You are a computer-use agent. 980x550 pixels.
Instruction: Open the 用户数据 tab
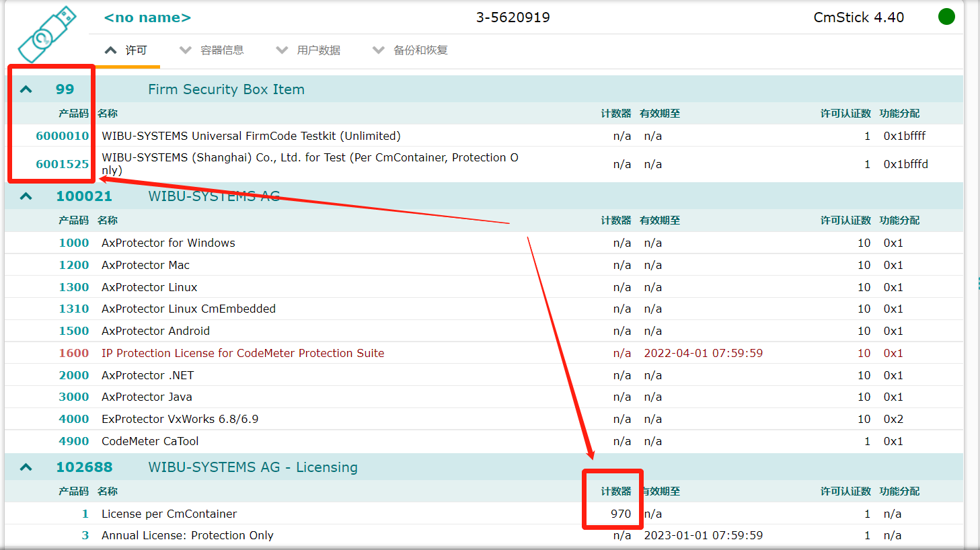309,50
